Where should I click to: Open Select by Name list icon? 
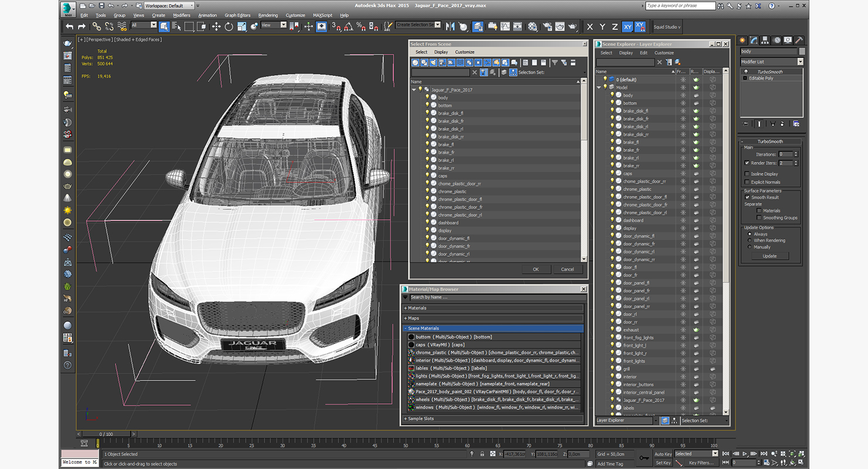click(177, 26)
